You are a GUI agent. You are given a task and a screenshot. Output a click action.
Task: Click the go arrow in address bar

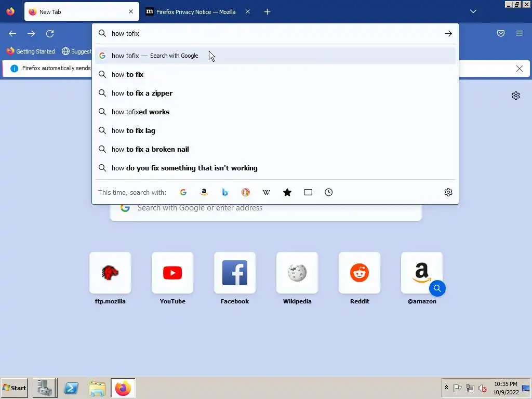(448, 33)
